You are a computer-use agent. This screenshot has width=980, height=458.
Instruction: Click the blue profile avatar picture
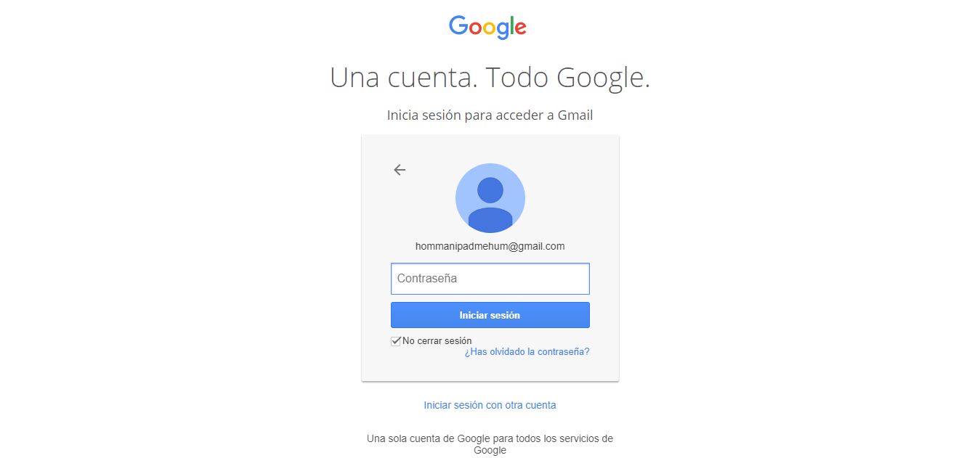coord(490,198)
